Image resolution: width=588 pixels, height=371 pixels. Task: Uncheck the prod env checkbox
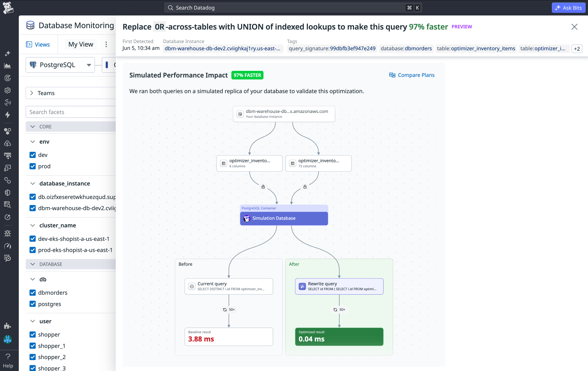click(x=32, y=166)
